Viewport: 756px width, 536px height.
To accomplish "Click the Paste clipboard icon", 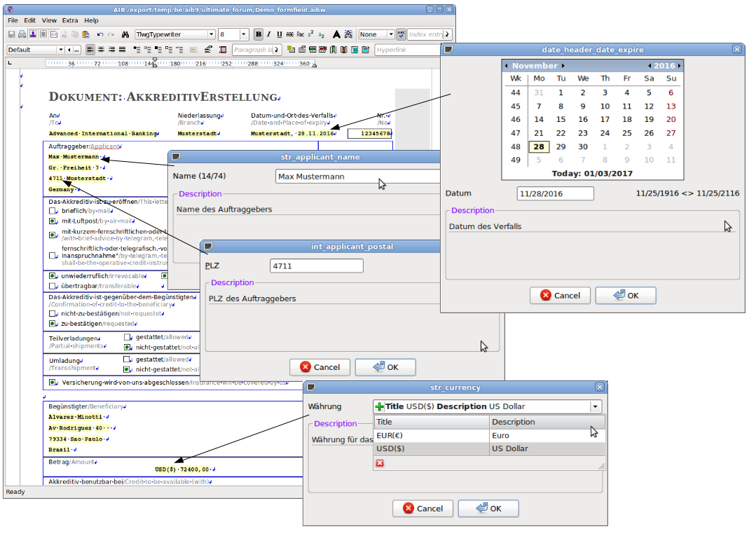I will (x=85, y=34).
